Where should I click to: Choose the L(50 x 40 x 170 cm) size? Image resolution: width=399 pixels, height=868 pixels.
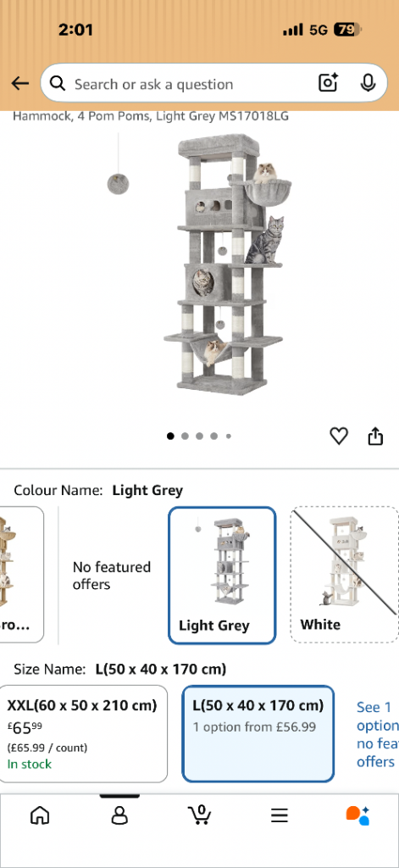pyautogui.click(x=258, y=733)
